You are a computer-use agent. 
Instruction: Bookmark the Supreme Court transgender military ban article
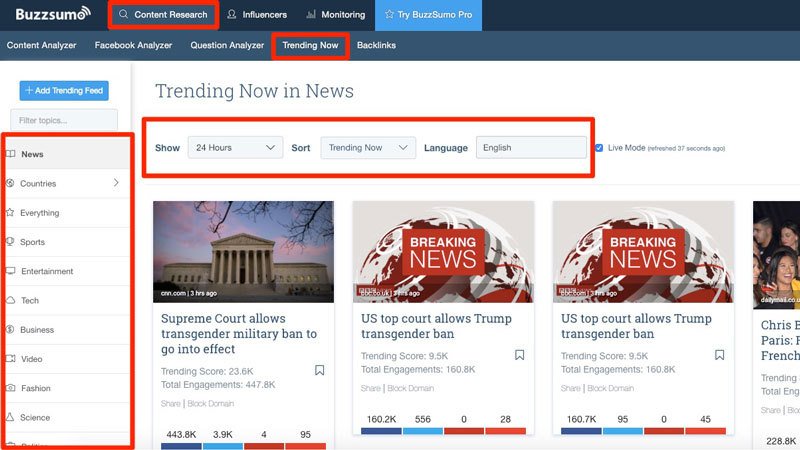319,370
